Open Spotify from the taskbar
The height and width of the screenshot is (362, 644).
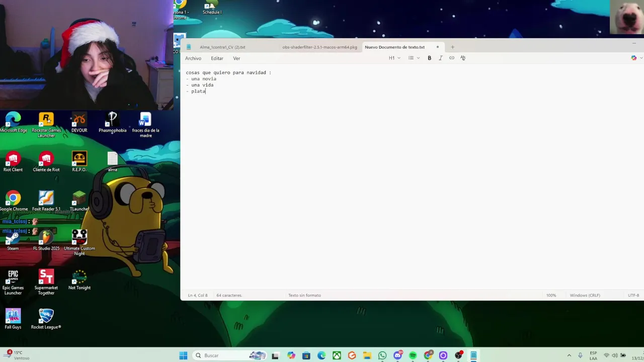[x=413, y=355]
